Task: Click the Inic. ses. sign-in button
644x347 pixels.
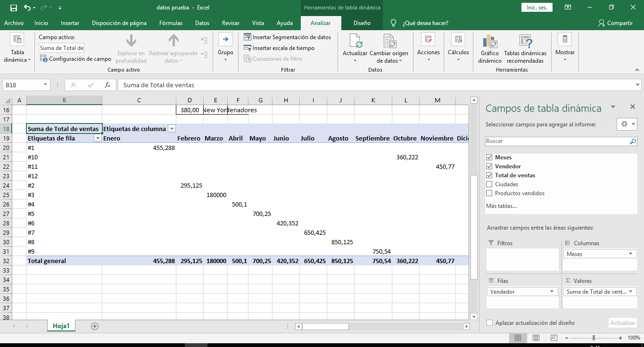Action: pos(537,8)
